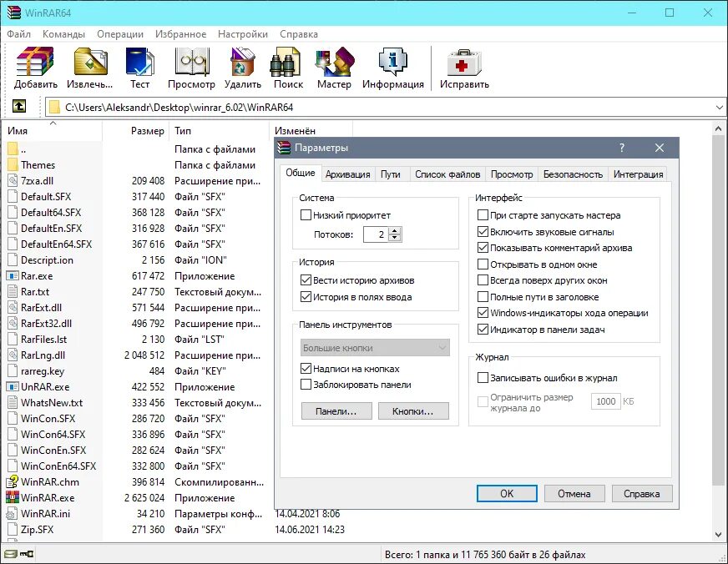Click the key icon in status bar

tap(27, 554)
